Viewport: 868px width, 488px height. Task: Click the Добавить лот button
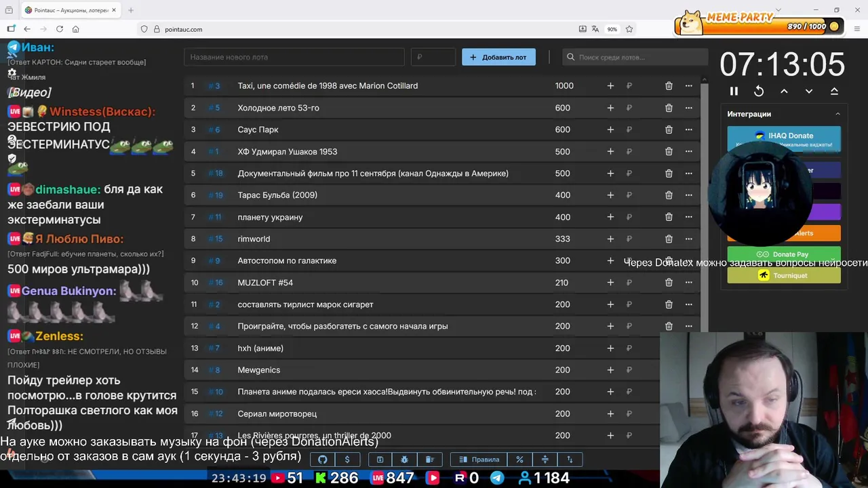click(x=498, y=57)
